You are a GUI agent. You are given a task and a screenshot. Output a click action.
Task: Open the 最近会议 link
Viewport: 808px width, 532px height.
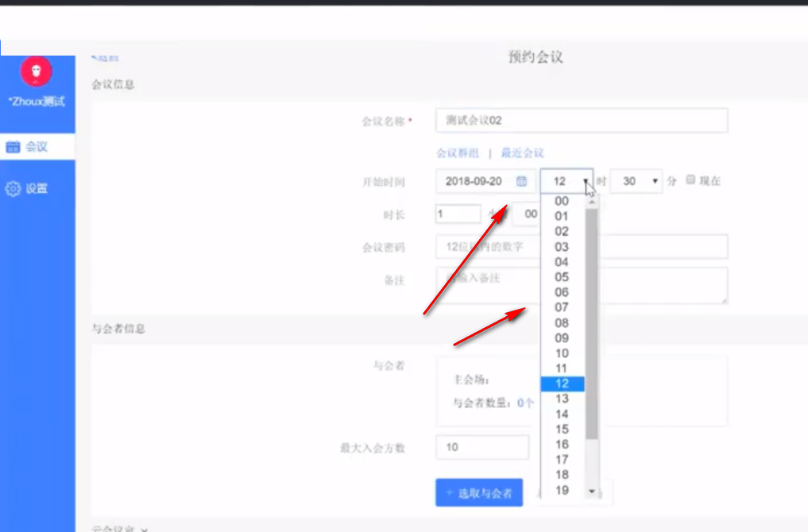(x=522, y=153)
